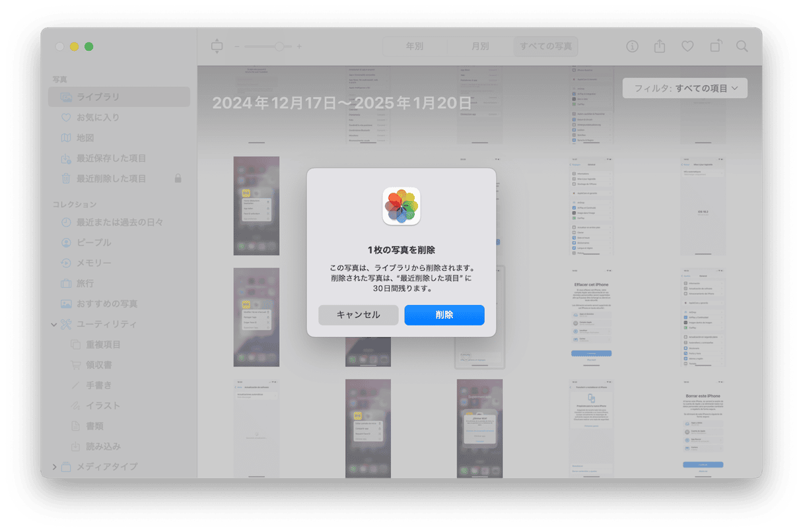Mark as favorite with toolbar heart icon

point(687,46)
